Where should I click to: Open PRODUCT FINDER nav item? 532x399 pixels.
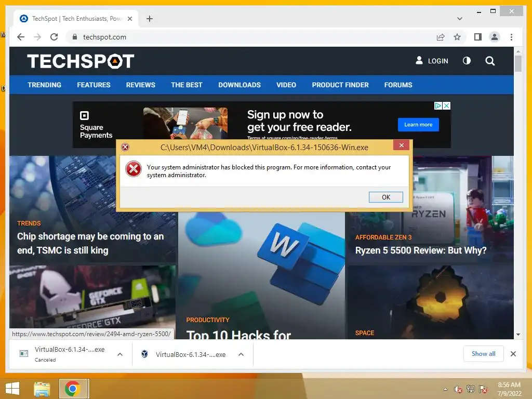coord(340,85)
